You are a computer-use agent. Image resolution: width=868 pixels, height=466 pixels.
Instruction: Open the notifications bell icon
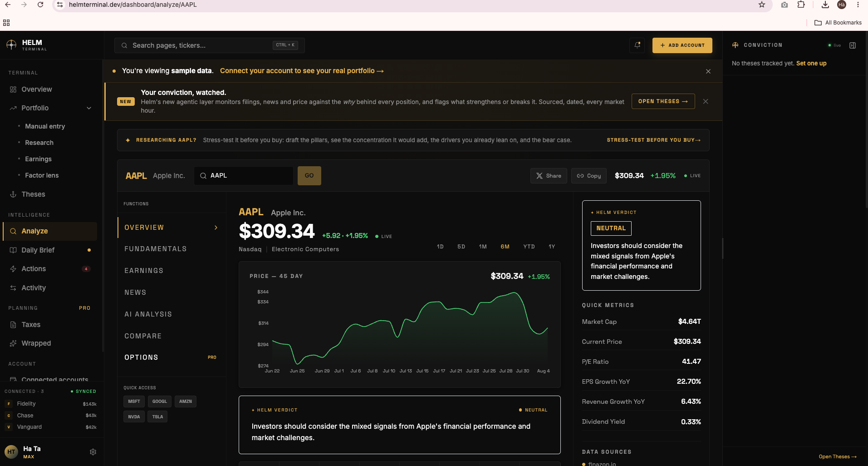click(637, 45)
